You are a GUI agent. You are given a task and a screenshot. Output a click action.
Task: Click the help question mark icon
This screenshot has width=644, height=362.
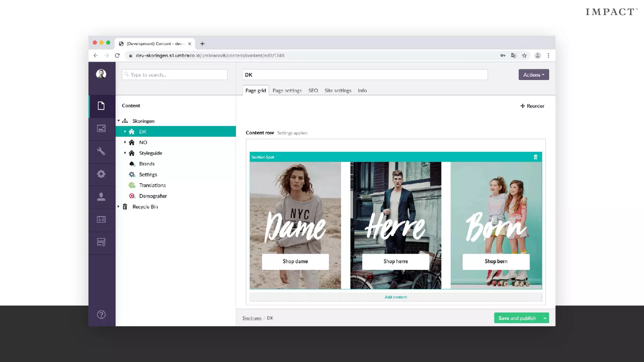pos(101,315)
